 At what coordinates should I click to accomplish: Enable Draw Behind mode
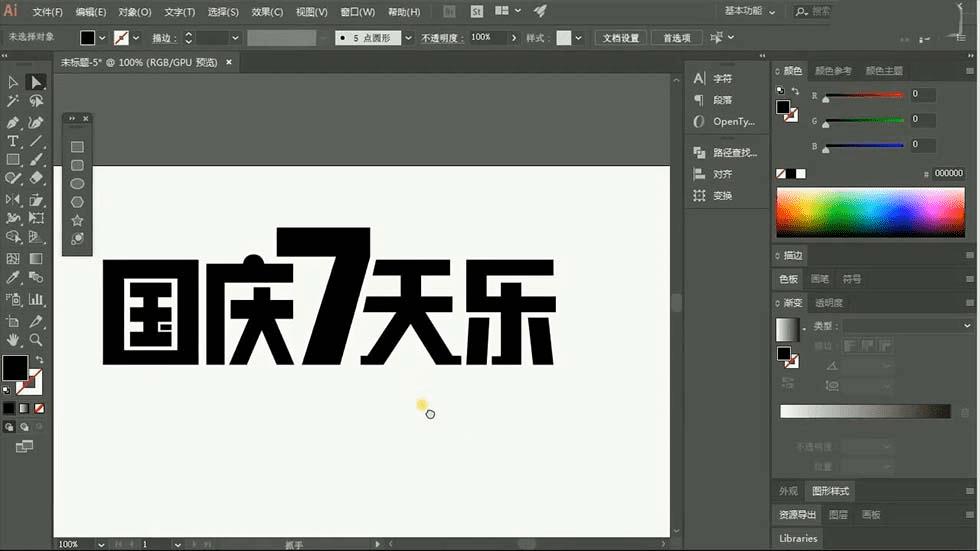24,427
